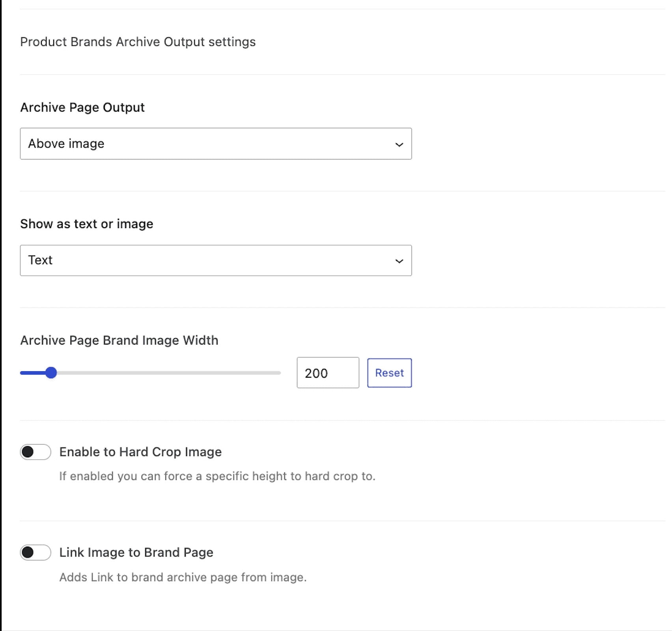Click the Archive Page Output label
This screenshot has height=631, width=672.
pos(82,107)
